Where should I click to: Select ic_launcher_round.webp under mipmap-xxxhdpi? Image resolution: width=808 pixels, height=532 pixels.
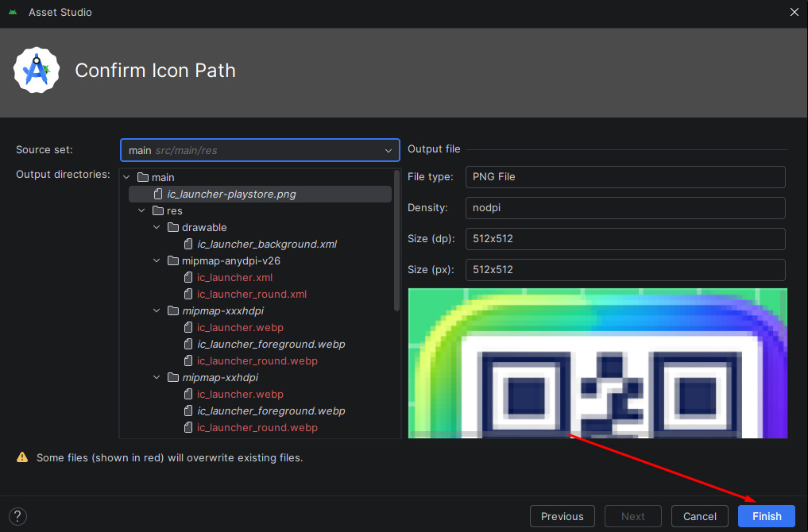pos(257,361)
